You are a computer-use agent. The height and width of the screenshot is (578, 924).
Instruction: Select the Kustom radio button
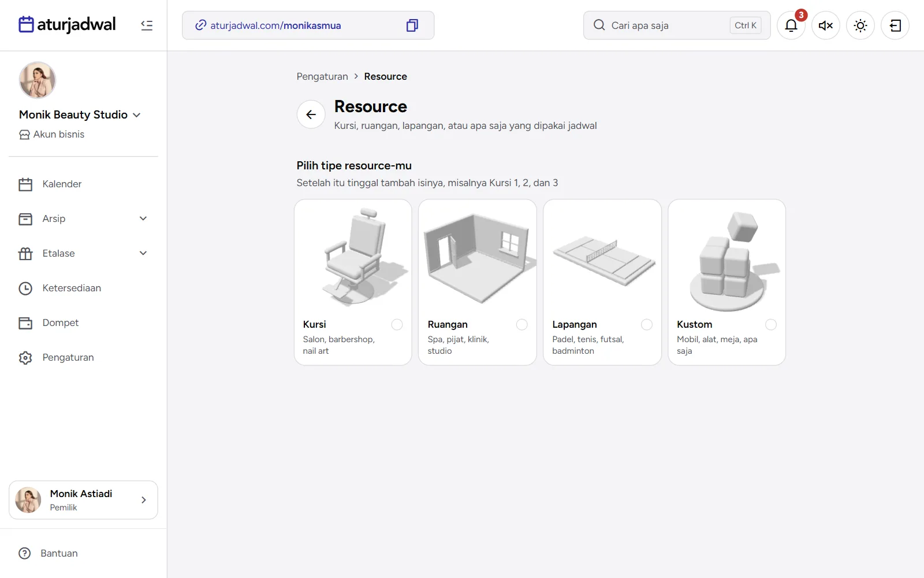(x=771, y=325)
